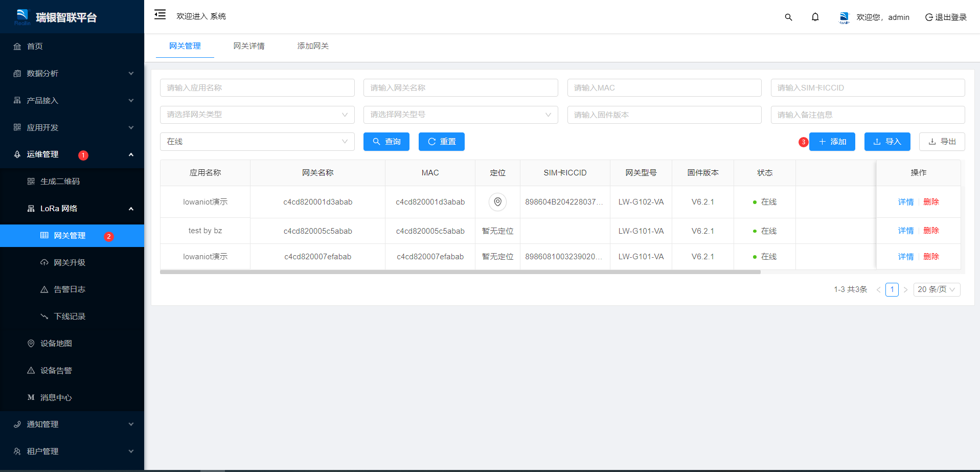Screen dimensions: 980x472
Task: Expand the 租户管理 menu chevron
Action: pos(131,452)
